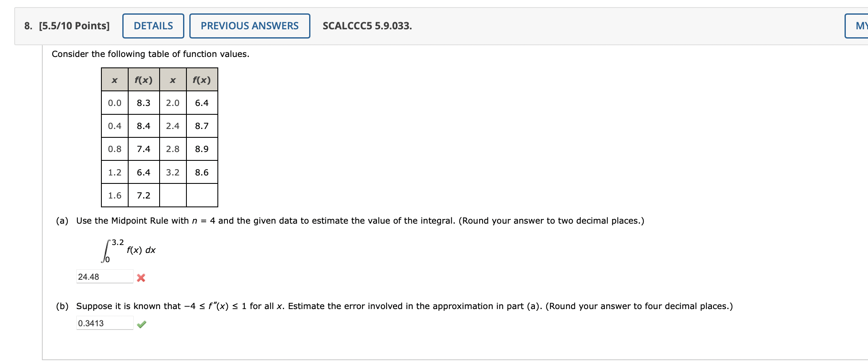Screen dimensions: 868x361
Task: Click the SCALCCC5 5.9.033 problem reference
Action: [367, 26]
